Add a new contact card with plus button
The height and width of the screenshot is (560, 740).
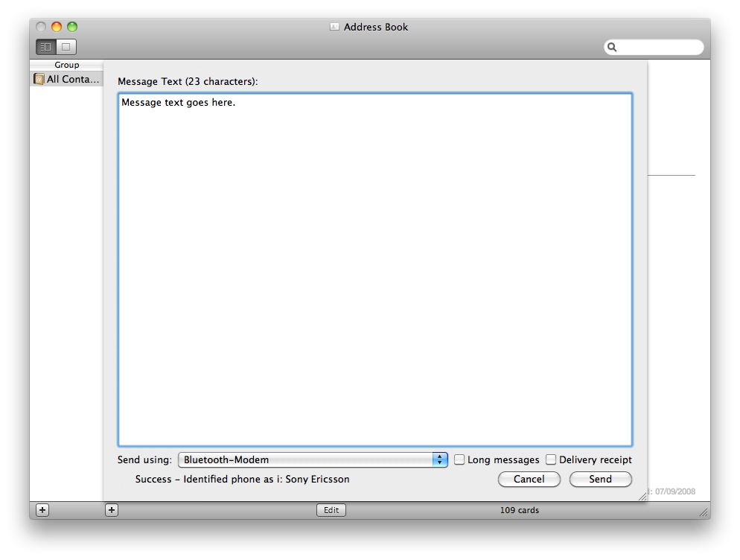click(112, 510)
